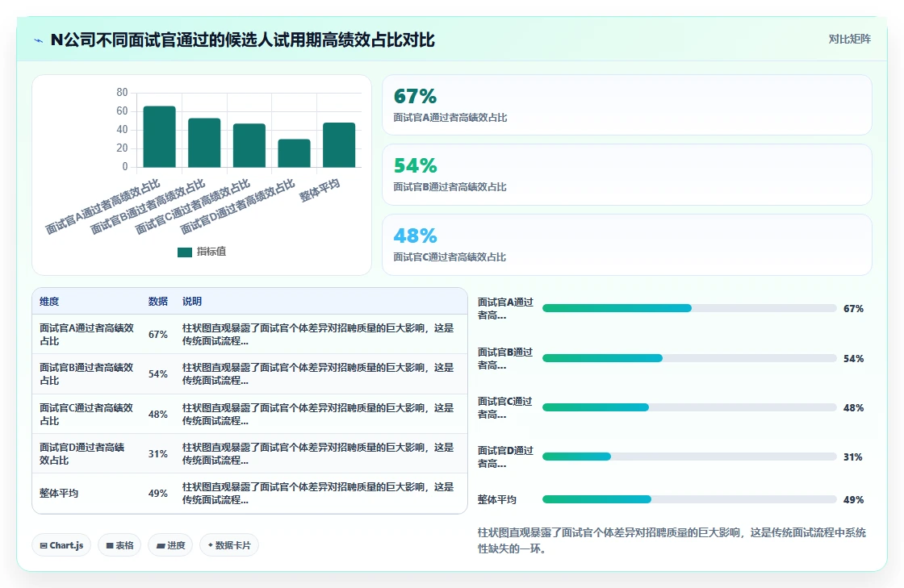The height and width of the screenshot is (588, 904).
Task: Click the 整体平均 progress bar at 49%
Action: [689, 499]
